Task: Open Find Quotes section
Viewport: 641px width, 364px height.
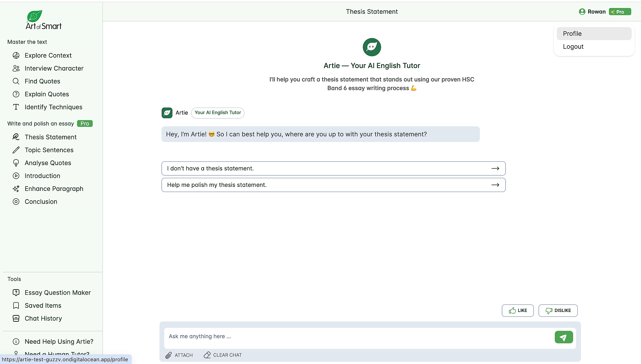Action: [42, 81]
